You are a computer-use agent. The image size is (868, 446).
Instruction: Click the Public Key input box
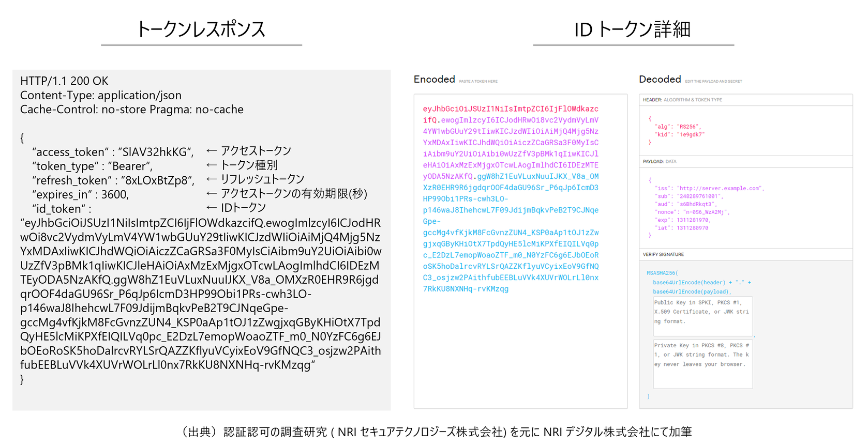click(702, 316)
